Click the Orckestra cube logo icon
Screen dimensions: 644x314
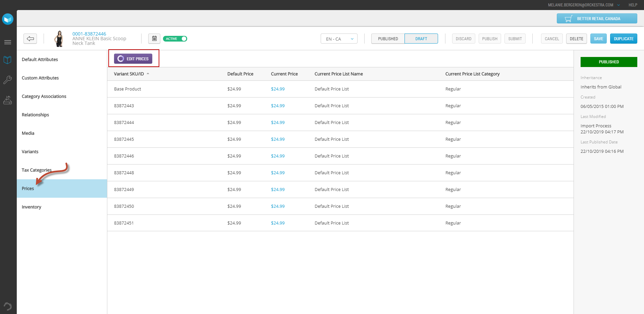[x=7, y=19]
